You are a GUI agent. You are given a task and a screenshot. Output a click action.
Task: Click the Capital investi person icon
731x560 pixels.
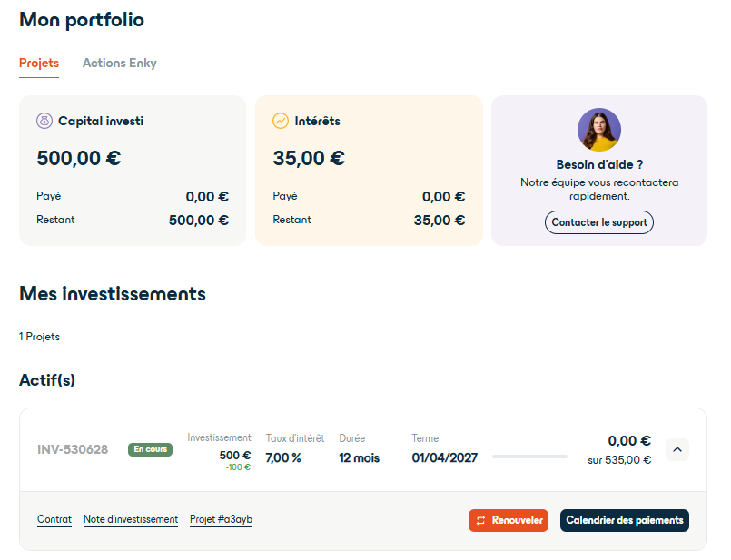pyautogui.click(x=44, y=120)
